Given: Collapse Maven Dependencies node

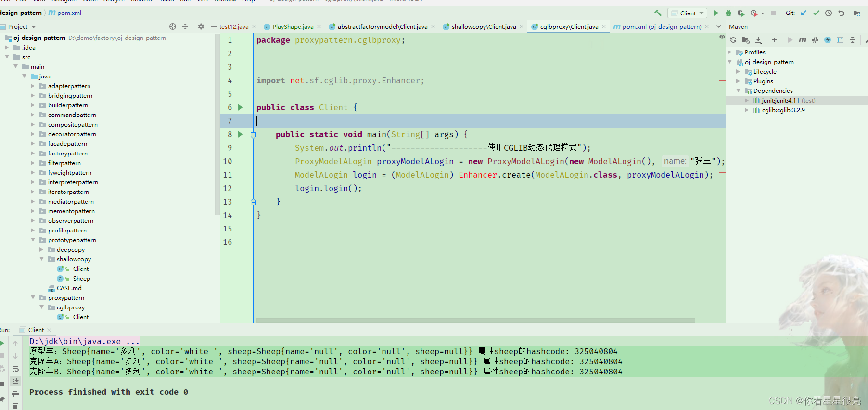Looking at the screenshot, I should point(738,90).
